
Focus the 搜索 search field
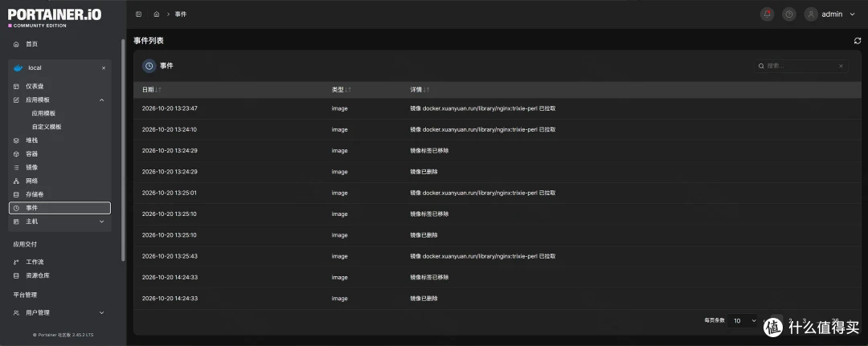click(x=800, y=66)
